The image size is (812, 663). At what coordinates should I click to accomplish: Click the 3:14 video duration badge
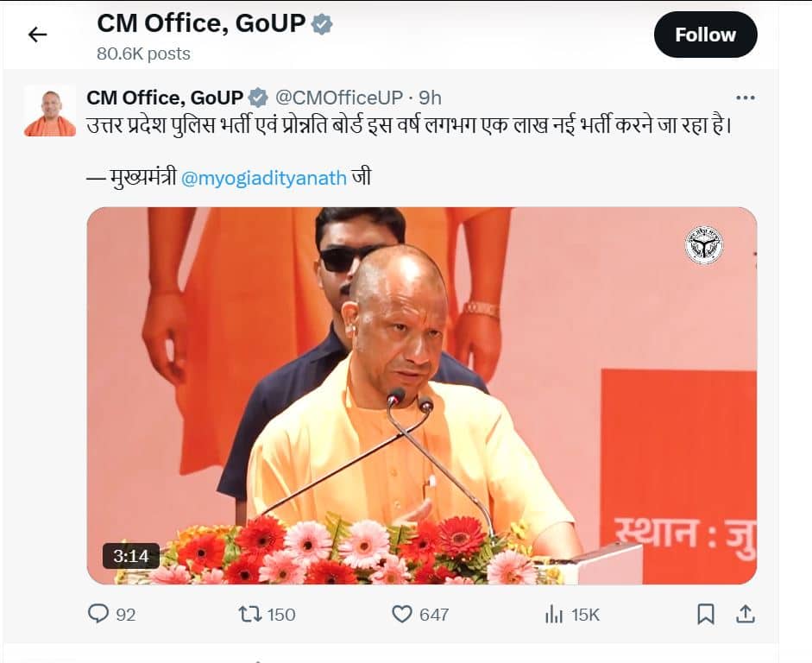tap(131, 556)
